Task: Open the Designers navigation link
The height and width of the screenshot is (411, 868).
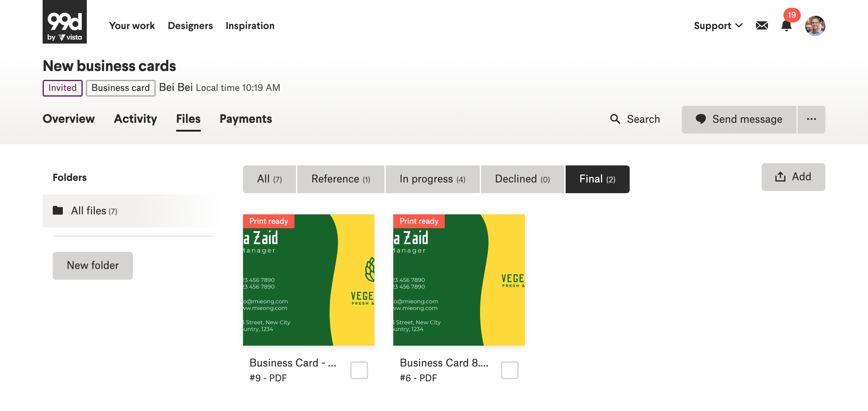Action: (190, 26)
